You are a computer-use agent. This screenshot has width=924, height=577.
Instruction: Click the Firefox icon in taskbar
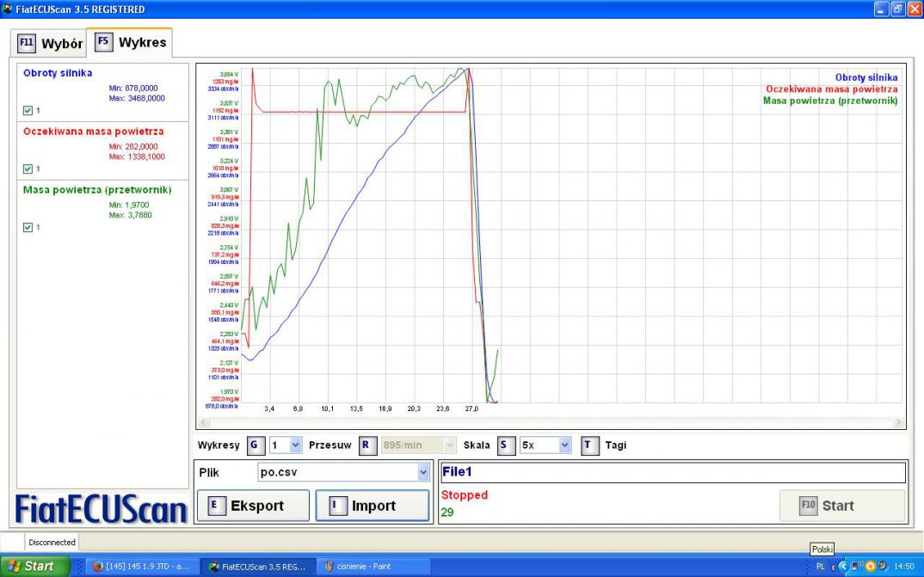point(98,567)
